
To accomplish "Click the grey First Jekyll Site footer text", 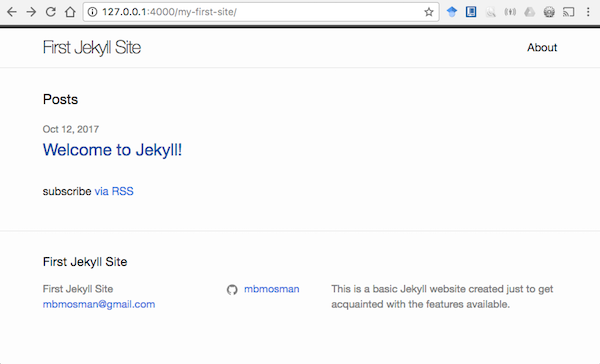I will click(x=78, y=289).
